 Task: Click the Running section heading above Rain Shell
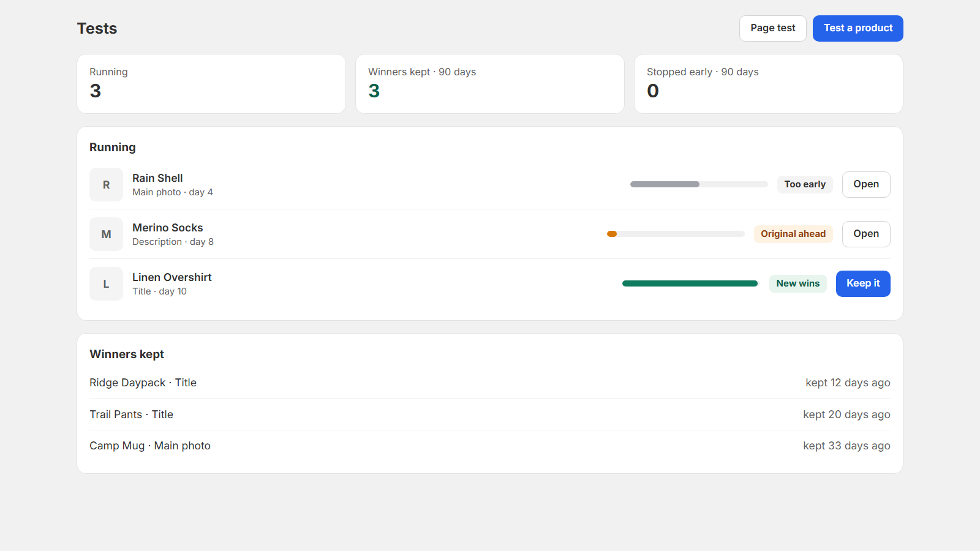[113, 148]
